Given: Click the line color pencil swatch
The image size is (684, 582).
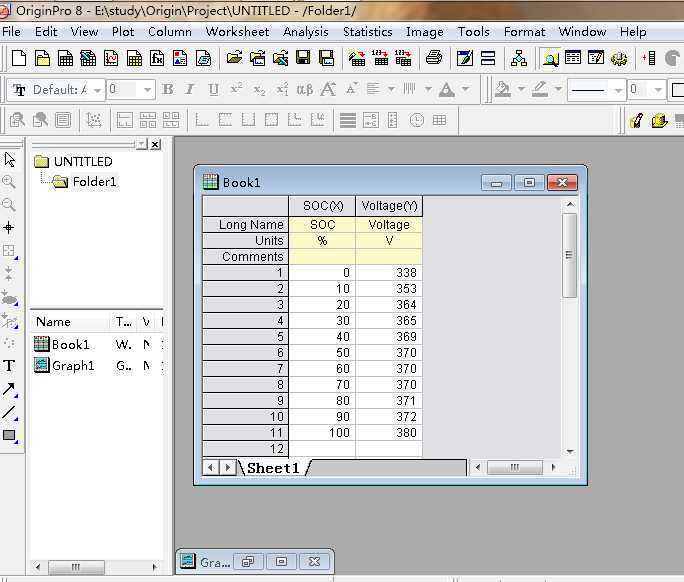Looking at the screenshot, I should pyautogui.click(x=540, y=89).
